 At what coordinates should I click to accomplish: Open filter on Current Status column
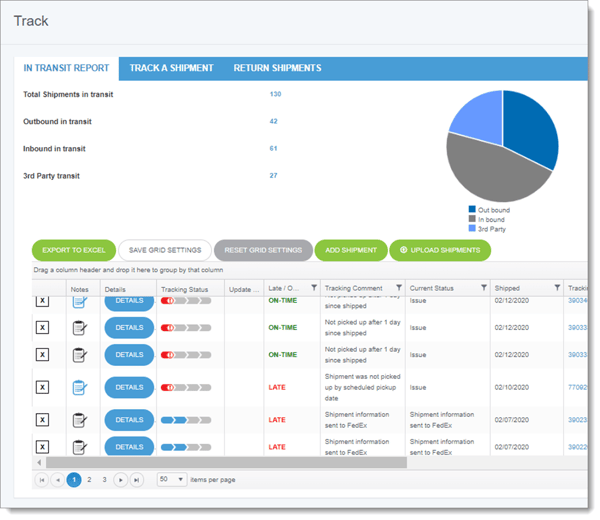pos(484,288)
